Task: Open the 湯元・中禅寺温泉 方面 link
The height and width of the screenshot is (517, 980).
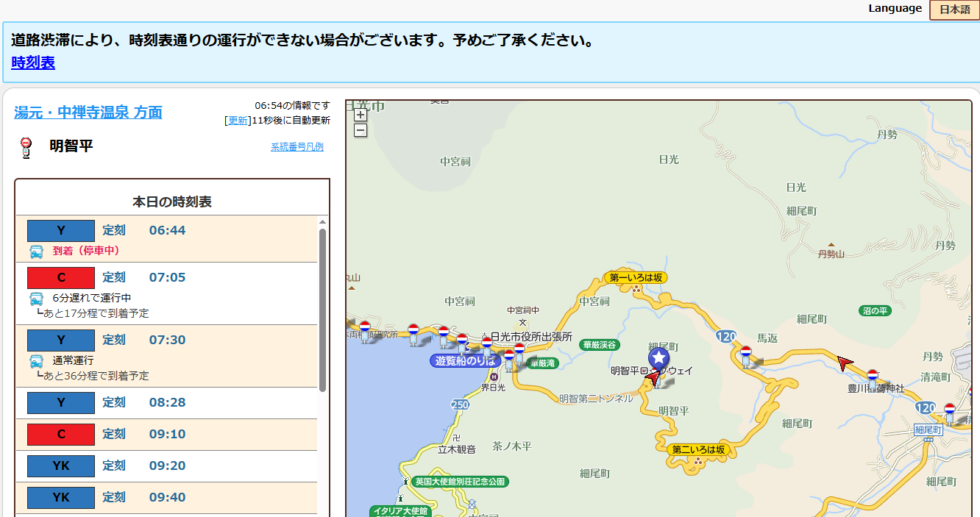Action: (x=88, y=112)
